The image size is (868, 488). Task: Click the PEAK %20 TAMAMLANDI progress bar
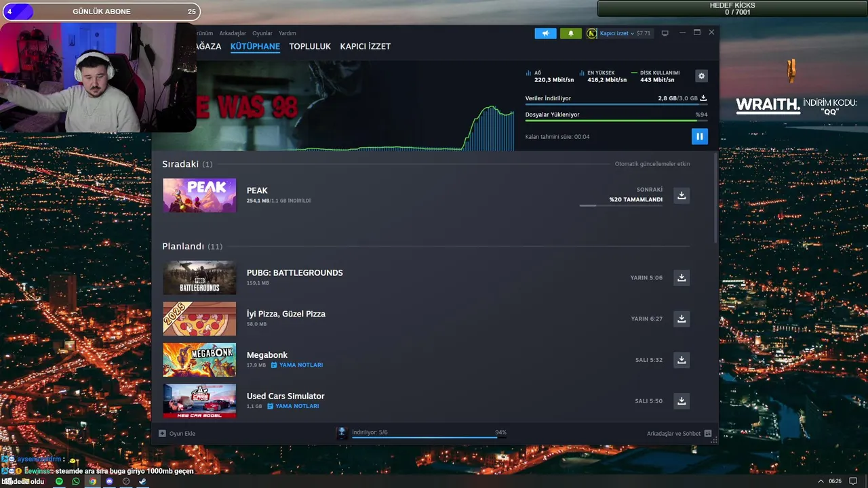point(621,205)
